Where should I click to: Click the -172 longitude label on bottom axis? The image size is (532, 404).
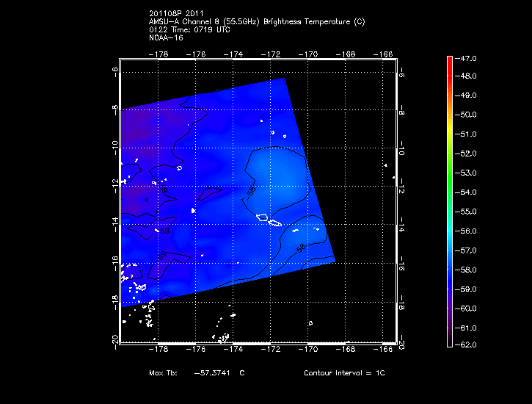tap(272, 350)
